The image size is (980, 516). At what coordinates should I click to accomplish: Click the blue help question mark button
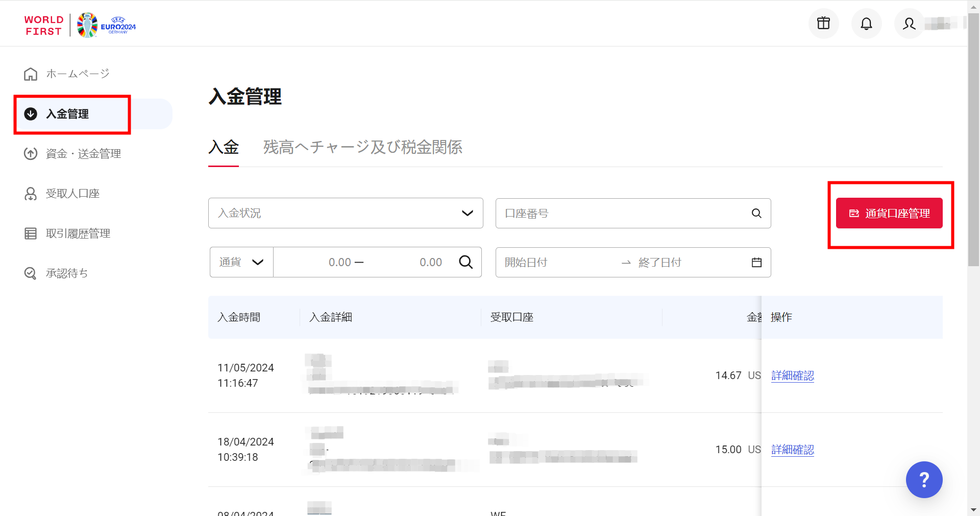pyautogui.click(x=924, y=480)
